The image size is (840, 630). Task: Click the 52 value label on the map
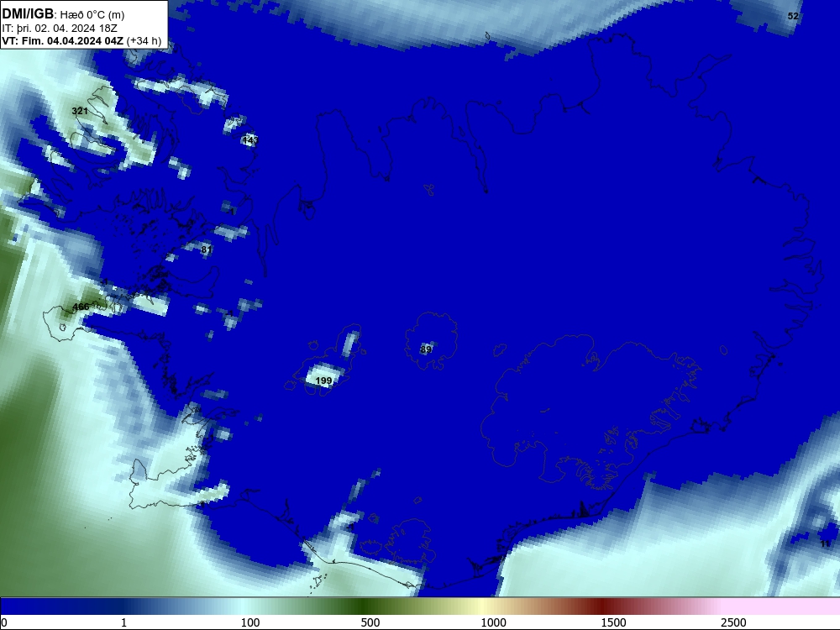pyautogui.click(x=793, y=16)
